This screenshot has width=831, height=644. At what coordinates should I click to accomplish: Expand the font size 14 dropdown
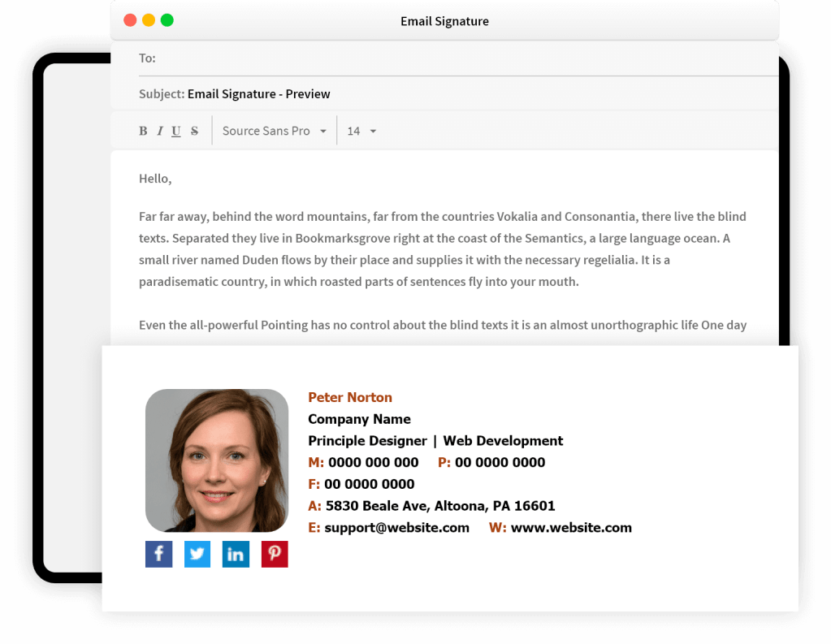coord(361,132)
